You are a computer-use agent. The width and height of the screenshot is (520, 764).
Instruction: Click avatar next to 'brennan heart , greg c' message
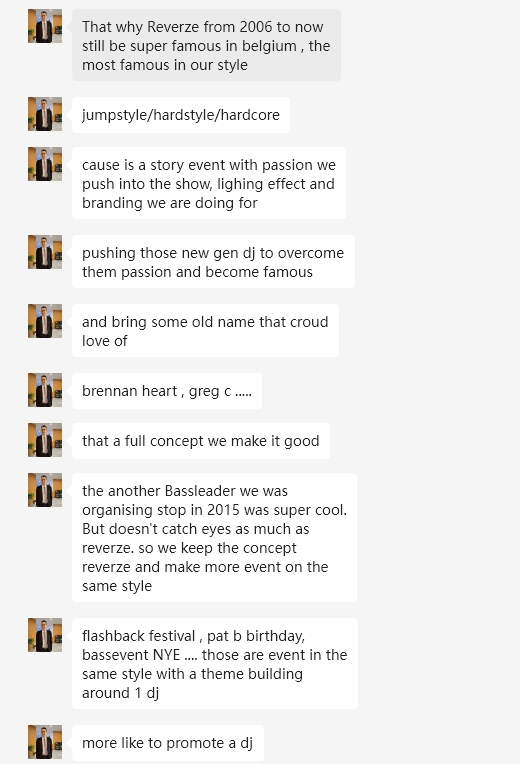pos(45,390)
